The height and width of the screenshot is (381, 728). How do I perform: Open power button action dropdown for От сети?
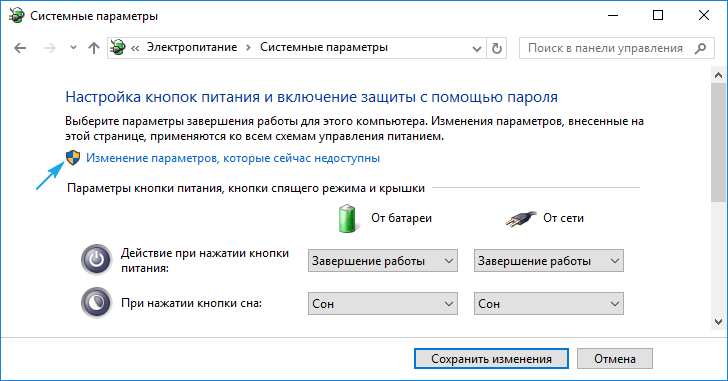(x=548, y=261)
